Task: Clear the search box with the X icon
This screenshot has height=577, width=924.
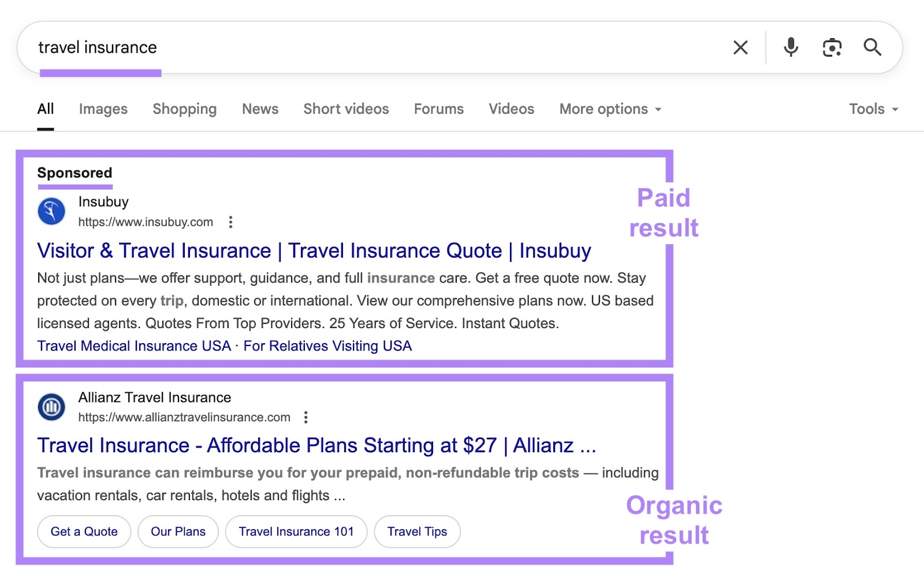Action: [740, 47]
